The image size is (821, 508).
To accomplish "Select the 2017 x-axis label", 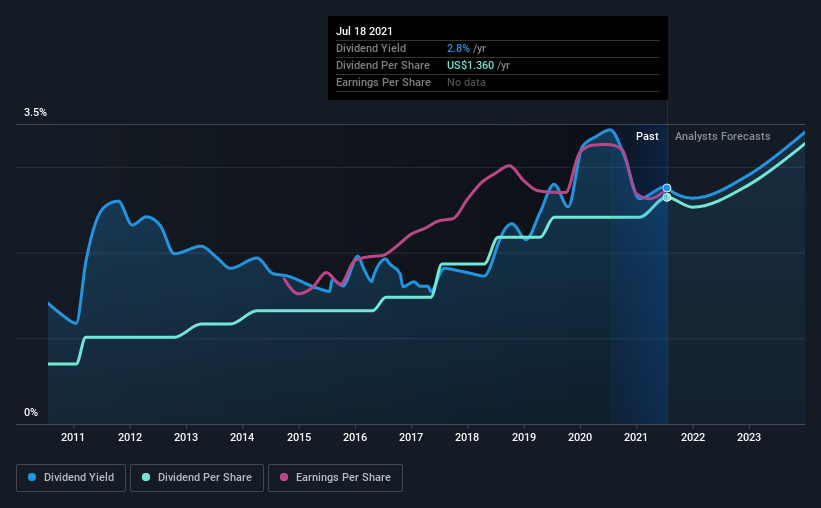I will pos(411,437).
